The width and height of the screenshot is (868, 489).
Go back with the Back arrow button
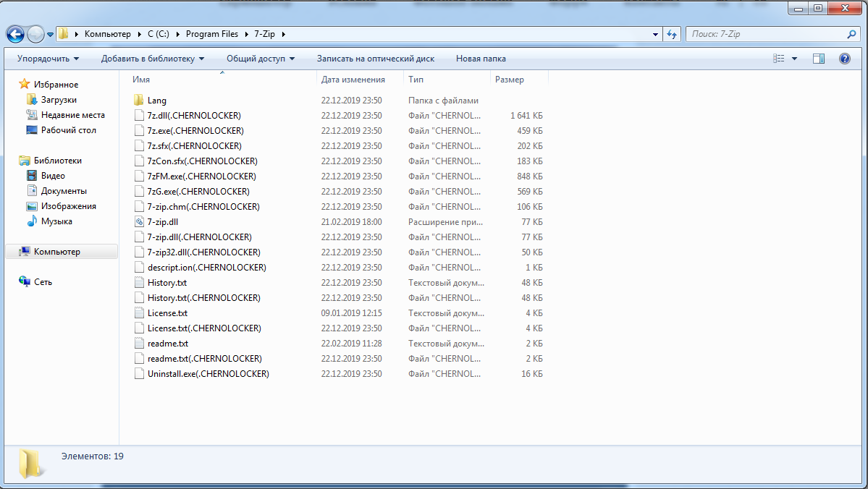15,34
